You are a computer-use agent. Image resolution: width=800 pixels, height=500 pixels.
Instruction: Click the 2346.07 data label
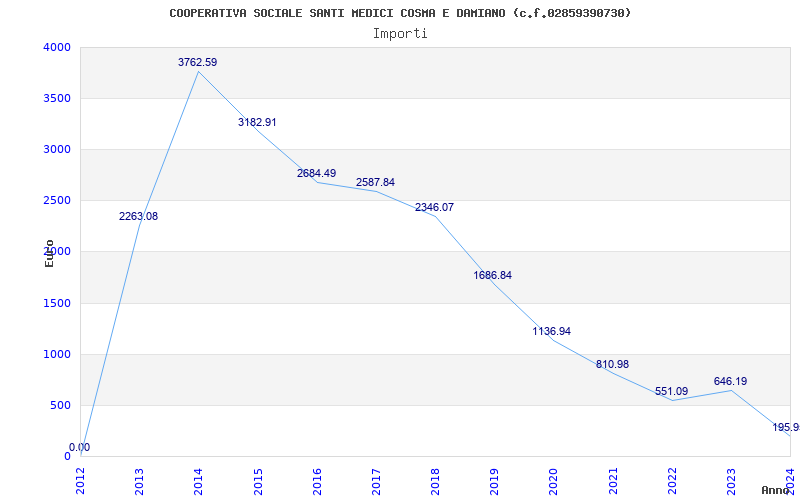(x=434, y=207)
